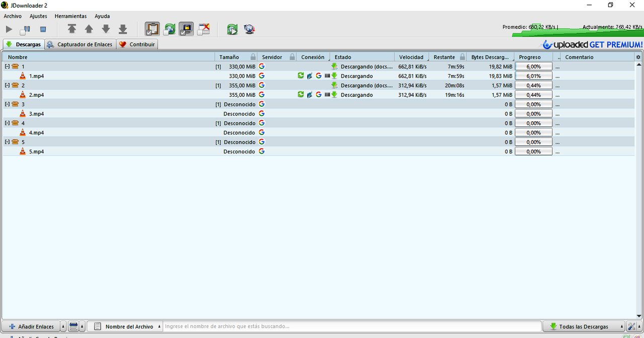The width and height of the screenshot is (644, 338).
Task: Move selected download down one position
Action: (106, 29)
